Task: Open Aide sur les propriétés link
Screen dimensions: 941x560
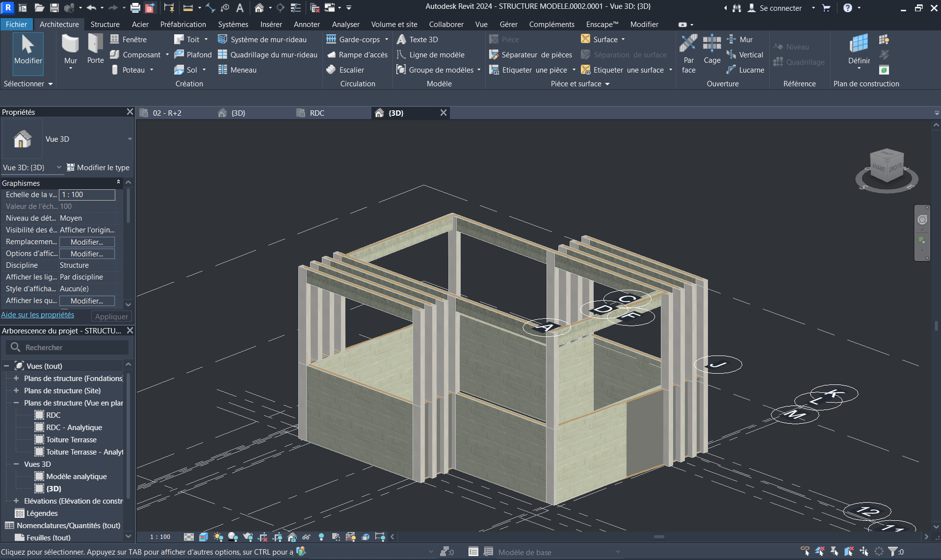Action: (38, 315)
